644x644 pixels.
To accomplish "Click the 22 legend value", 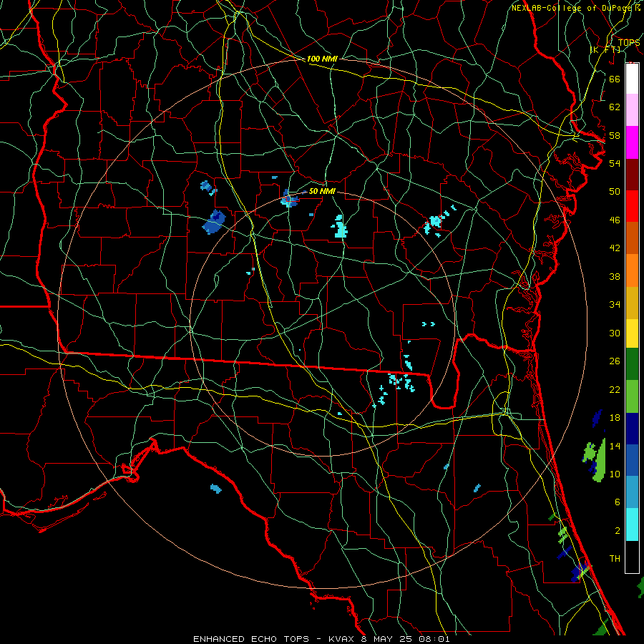I will pos(615,389).
